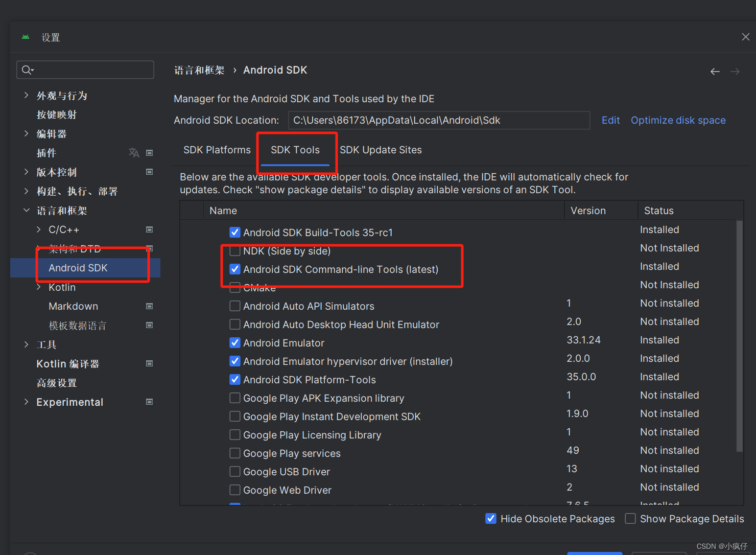Expand Kotlin subsection
The image size is (756, 555).
[38, 287]
